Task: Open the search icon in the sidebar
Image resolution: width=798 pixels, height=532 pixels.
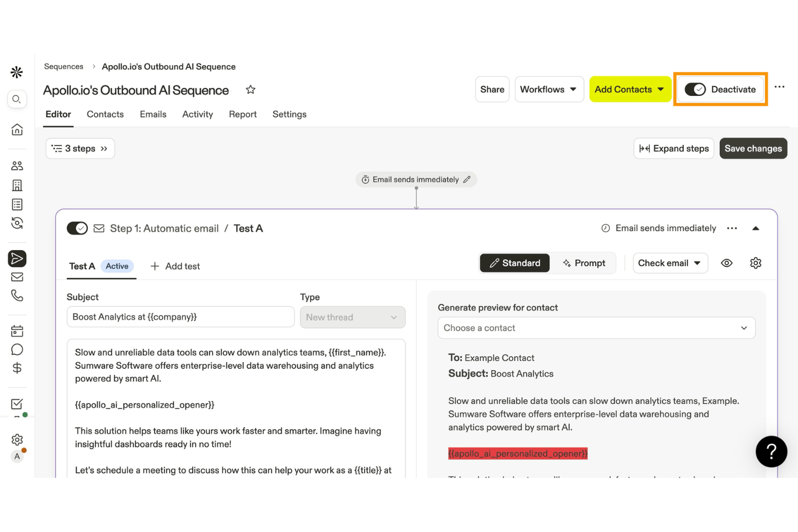Action: pos(17,99)
